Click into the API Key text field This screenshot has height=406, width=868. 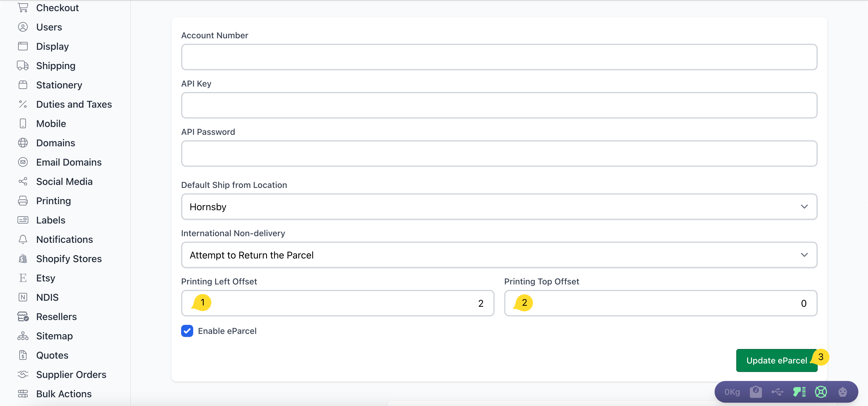point(499,105)
